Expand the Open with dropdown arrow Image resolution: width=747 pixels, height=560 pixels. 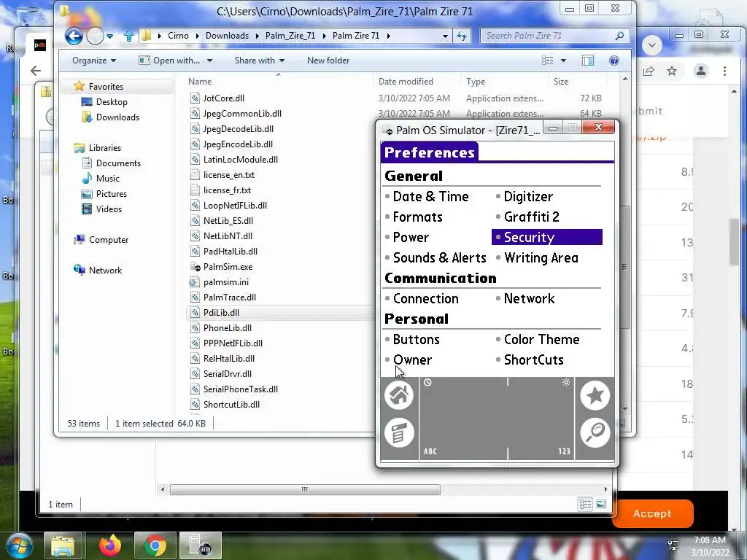209,61
